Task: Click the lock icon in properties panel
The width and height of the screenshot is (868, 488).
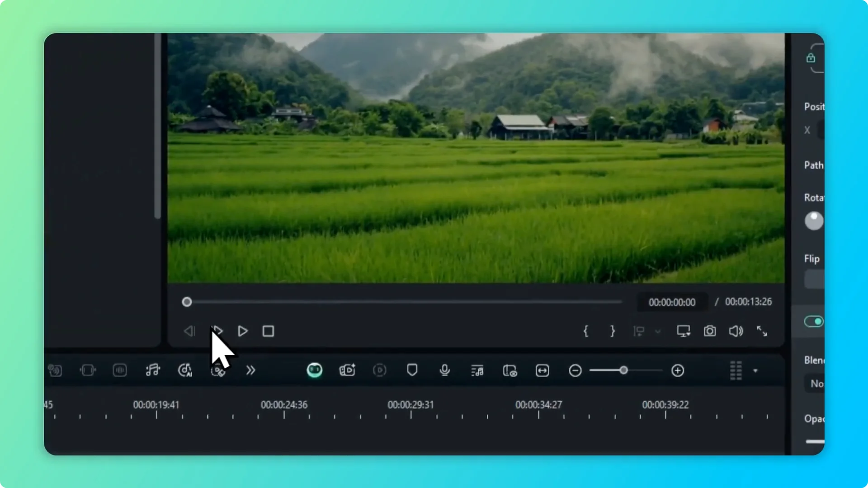Action: 811,58
